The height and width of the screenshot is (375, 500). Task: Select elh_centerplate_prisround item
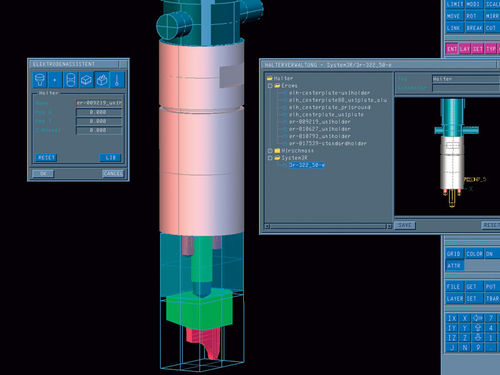[330, 107]
